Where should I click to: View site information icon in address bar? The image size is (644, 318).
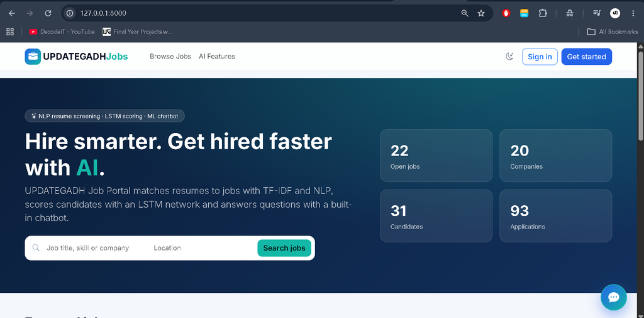[70, 13]
